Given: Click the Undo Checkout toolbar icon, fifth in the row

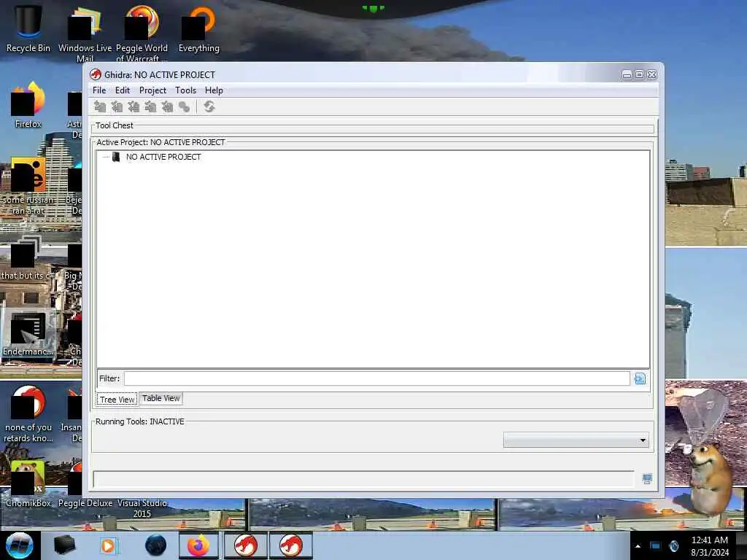Looking at the screenshot, I should (x=167, y=106).
